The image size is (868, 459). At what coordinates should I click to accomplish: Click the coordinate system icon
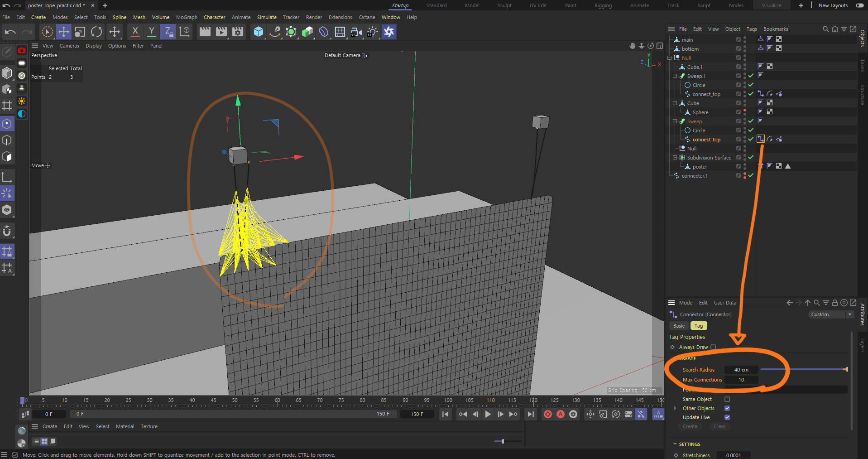point(185,32)
